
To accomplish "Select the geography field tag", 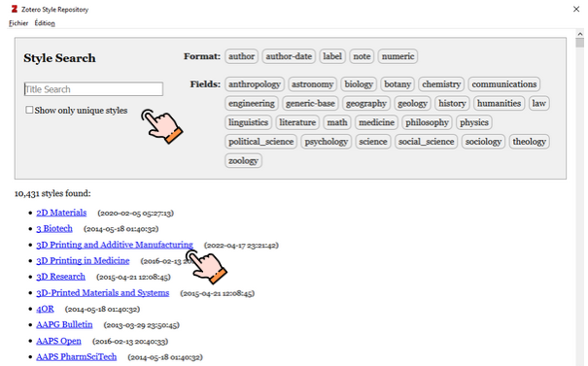I will (366, 104).
